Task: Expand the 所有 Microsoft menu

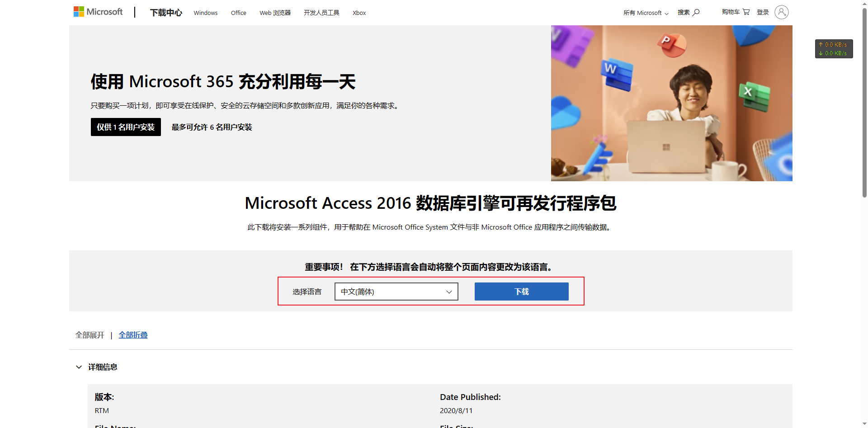Action: 646,13
